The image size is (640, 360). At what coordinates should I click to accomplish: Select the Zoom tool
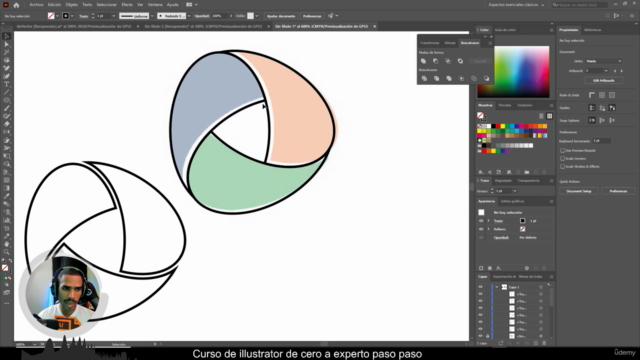click(x=7, y=252)
